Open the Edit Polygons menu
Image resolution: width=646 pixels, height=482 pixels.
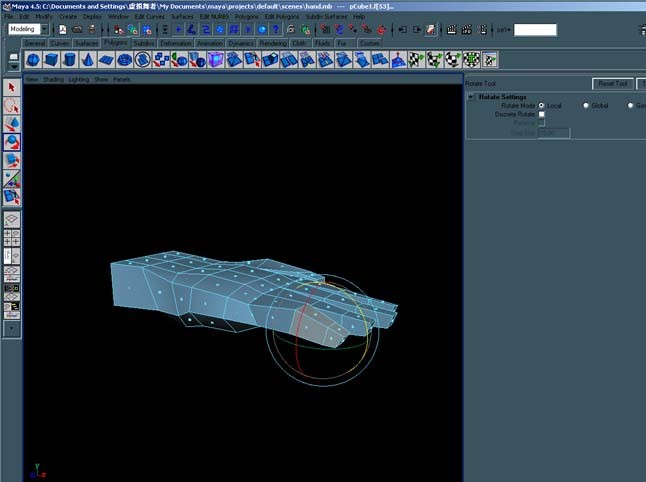pos(282,16)
